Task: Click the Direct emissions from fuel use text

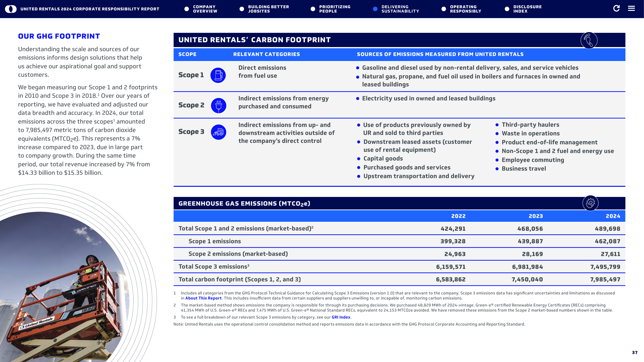Action: [262, 72]
